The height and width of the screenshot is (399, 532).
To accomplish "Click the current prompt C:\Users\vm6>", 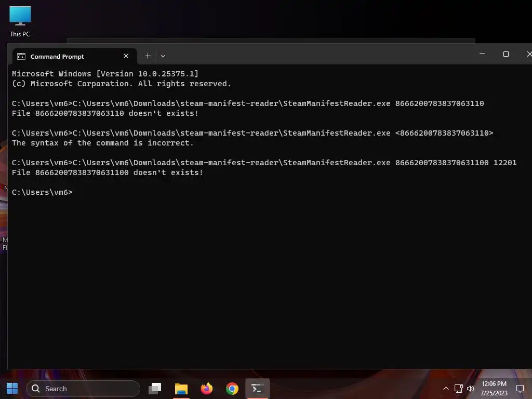I will pyautogui.click(x=42, y=192).
